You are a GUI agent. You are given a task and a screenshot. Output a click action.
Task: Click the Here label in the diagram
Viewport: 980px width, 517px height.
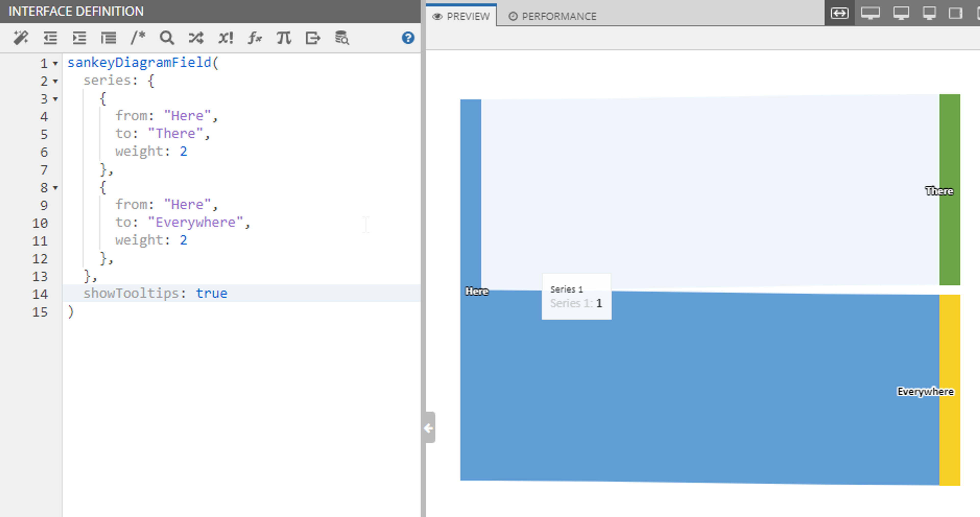[477, 291]
